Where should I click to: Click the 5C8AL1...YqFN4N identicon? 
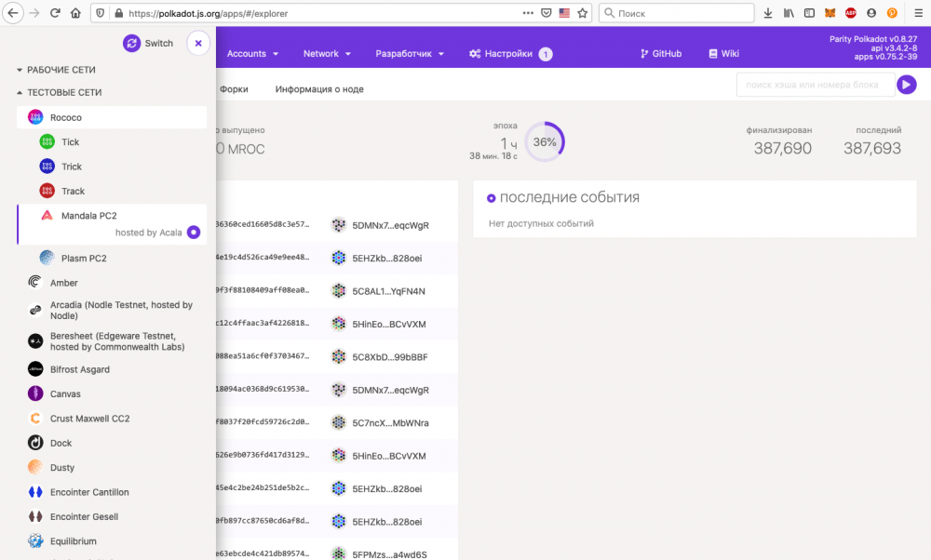(x=339, y=290)
